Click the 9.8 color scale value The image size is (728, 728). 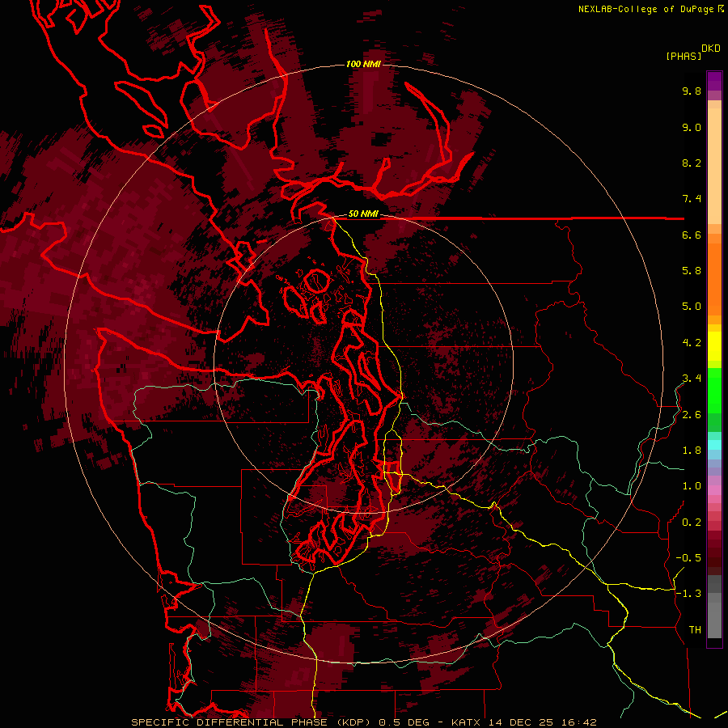[692, 91]
